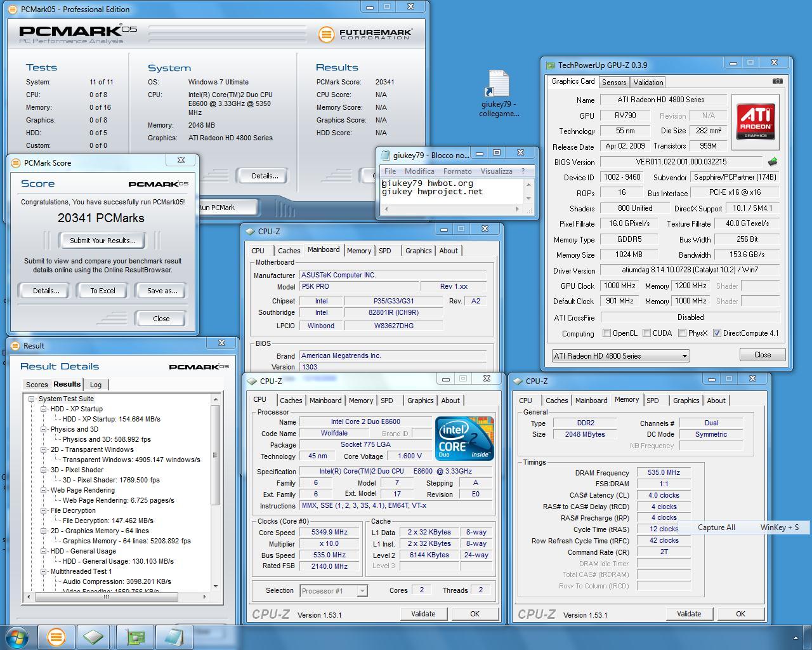This screenshot has height=650, width=812.
Task: Open the giukey79 desktop shortcut icon
Action: (499, 93)
